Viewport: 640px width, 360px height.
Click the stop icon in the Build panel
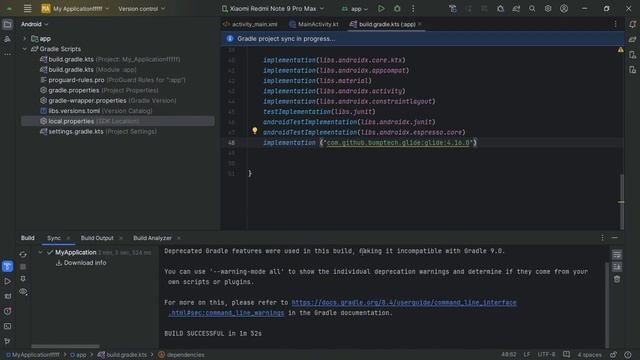click(x=23, y=267)
